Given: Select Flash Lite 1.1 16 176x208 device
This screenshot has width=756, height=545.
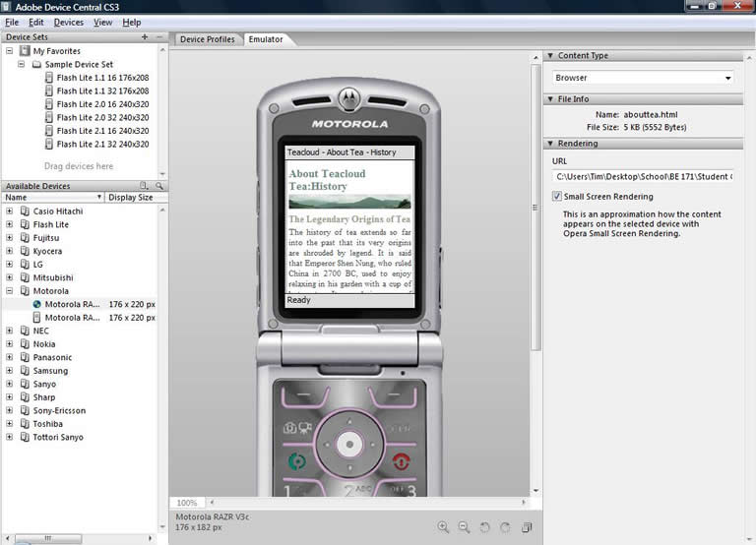Looking at the screenshot, I should (96, 78).
